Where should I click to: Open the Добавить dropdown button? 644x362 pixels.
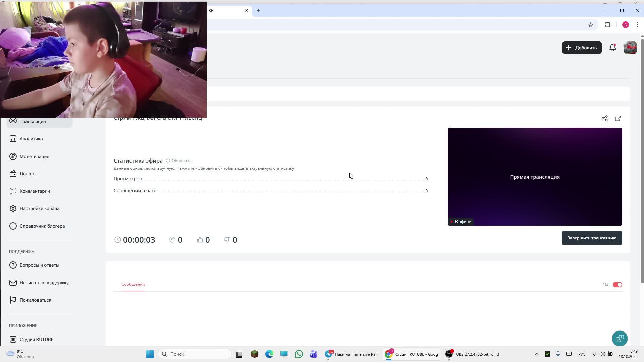(x=582, y=48)
